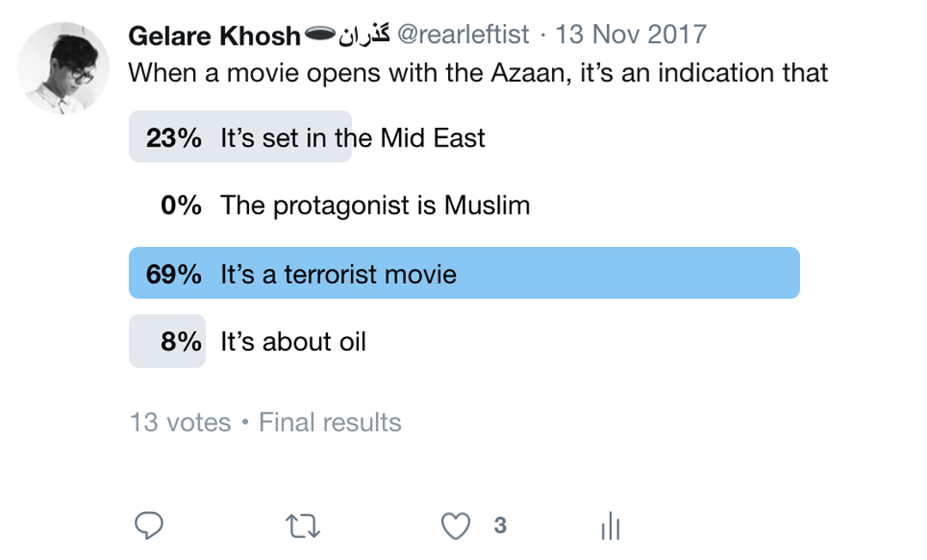927x560 pixels.
Task: Open the author's profile picture
Action: [x=64, y=69]
